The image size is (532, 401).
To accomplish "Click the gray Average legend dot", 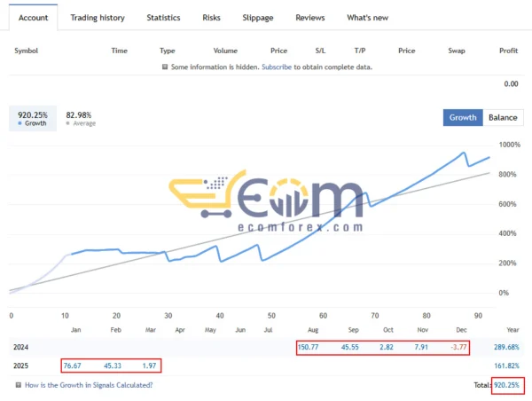I will coord(68,124).
